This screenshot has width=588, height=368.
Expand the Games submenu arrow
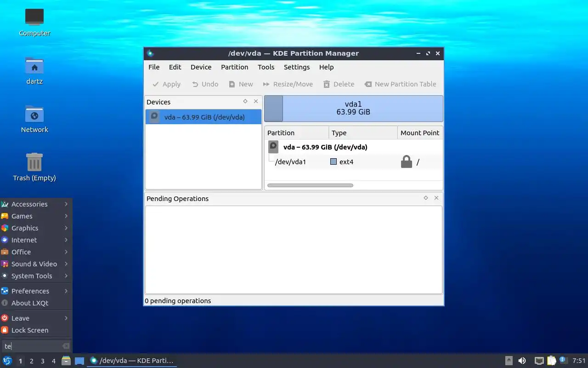pos(67,216)
